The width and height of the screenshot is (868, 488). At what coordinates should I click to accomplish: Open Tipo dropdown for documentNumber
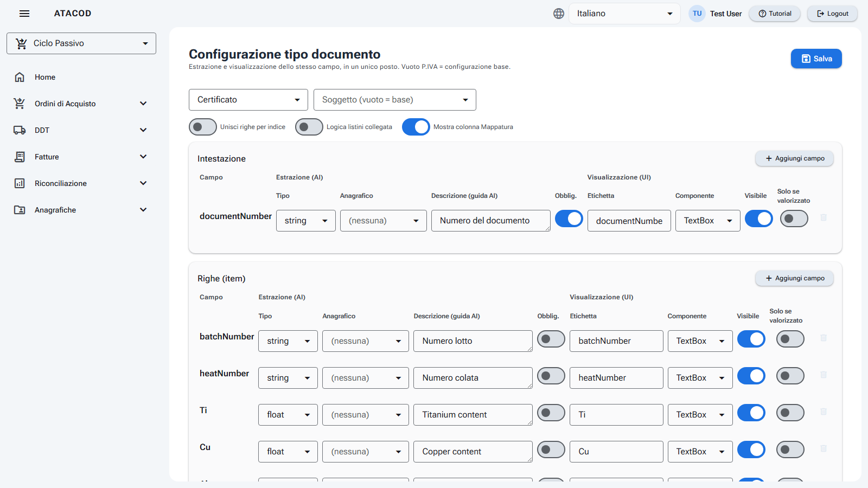pos(306,221)
